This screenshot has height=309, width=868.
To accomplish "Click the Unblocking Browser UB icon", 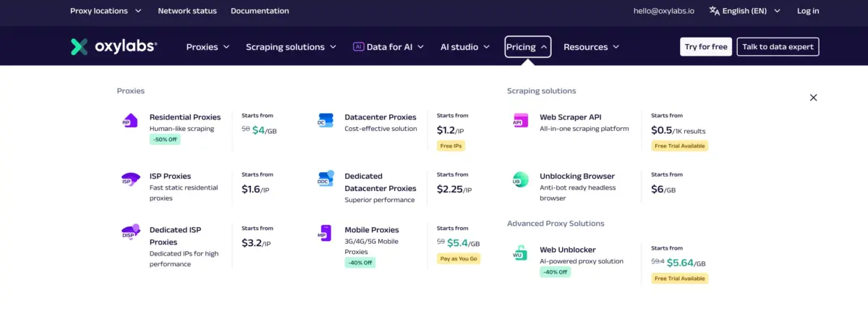I will point(521,179).
